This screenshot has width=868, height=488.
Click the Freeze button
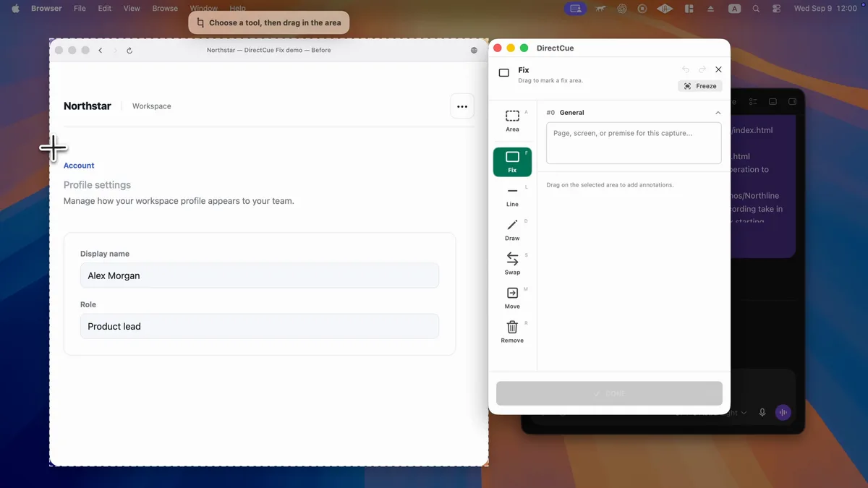click(700, 86)
